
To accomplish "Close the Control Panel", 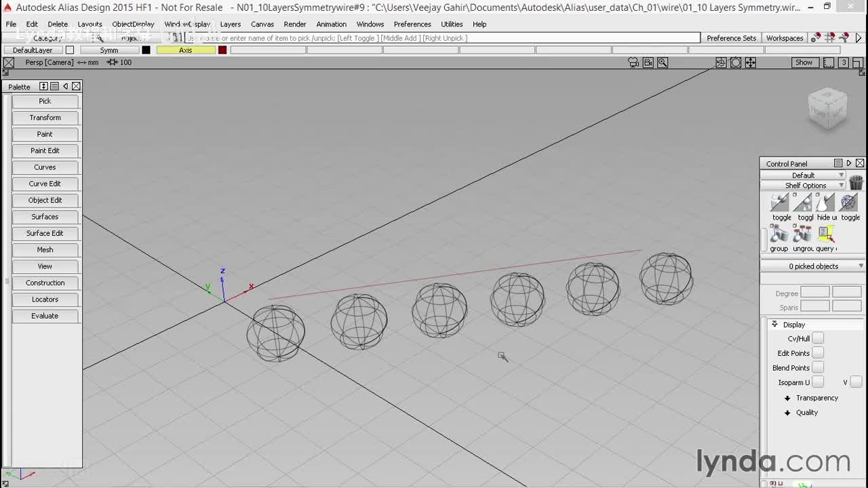I will (860, 163).
